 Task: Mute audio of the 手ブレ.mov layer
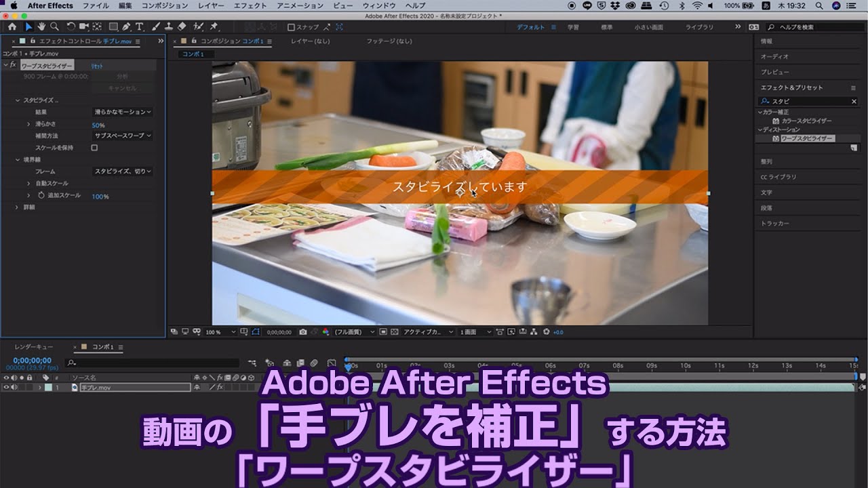coord(14,388)
